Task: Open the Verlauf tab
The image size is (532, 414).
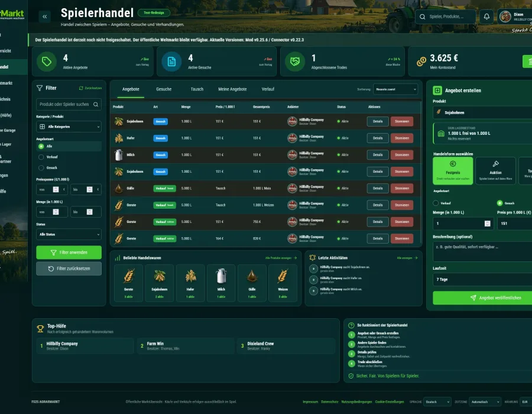Action: point(268,89)
